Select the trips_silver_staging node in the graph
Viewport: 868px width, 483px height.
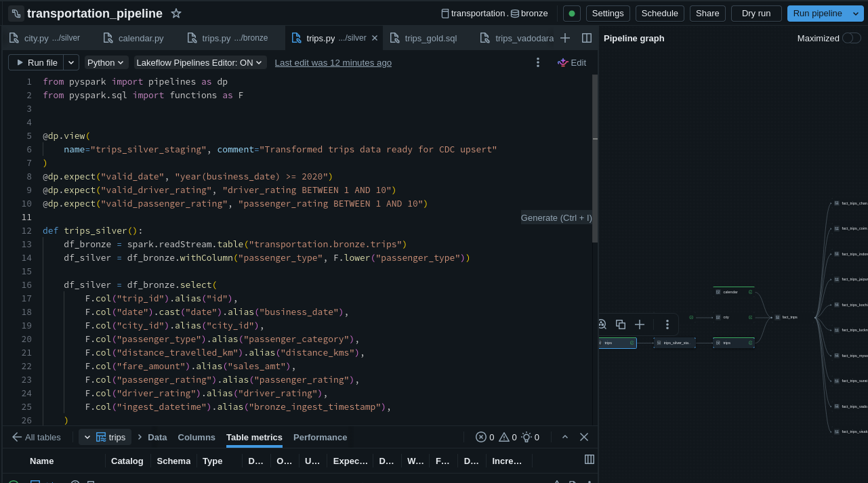[x=676, y=343]
